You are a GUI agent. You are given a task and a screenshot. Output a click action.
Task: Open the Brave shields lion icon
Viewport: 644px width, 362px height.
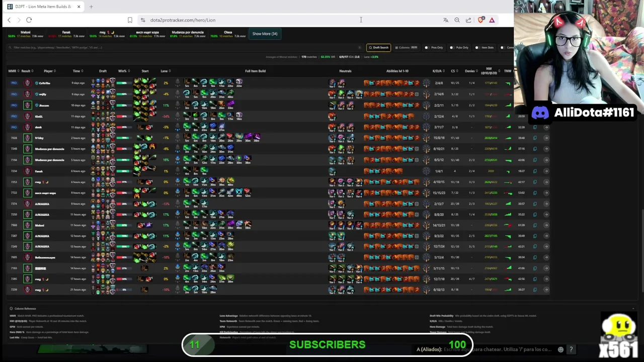pyautogui.click(x=481, y=20)
